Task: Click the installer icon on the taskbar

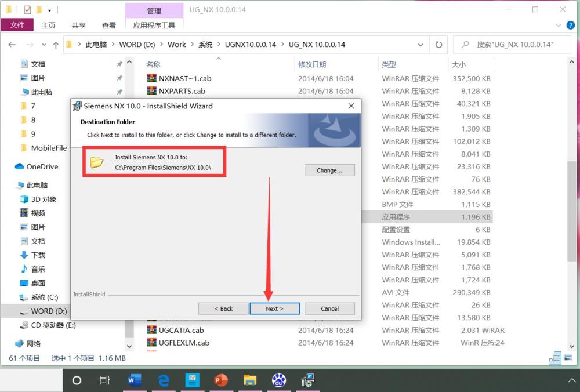Action: tap(307, 380)
